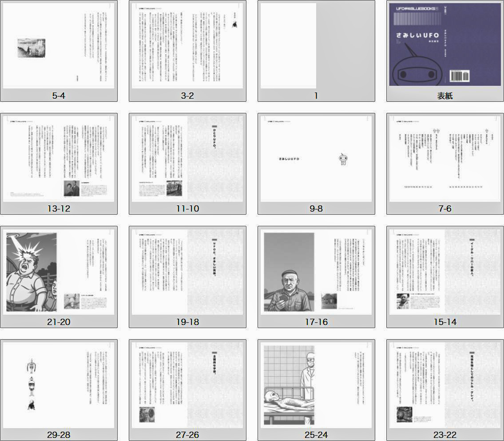Click the pages 19-18 spread thumbnail

[187, 272]
